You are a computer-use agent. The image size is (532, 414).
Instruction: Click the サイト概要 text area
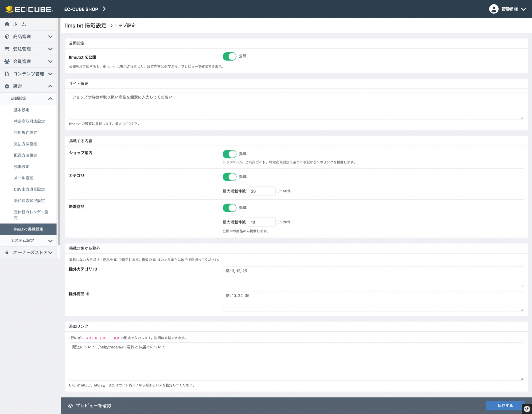click(296, 106)
